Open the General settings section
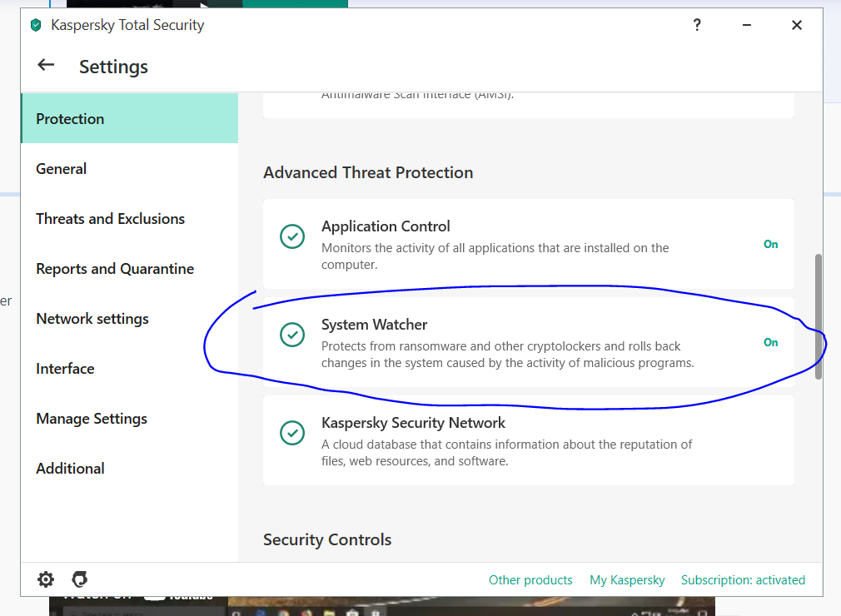The image size is (841, 616). (129, 169)
